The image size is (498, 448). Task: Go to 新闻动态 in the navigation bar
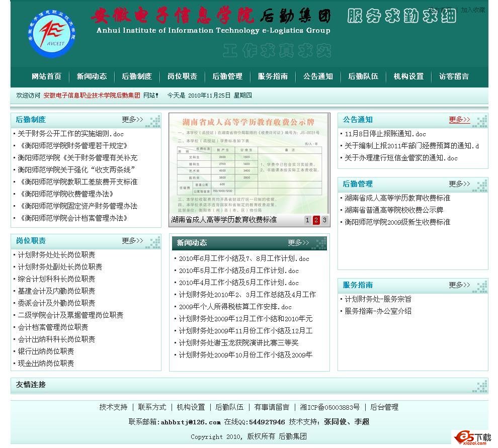point(92,76)
